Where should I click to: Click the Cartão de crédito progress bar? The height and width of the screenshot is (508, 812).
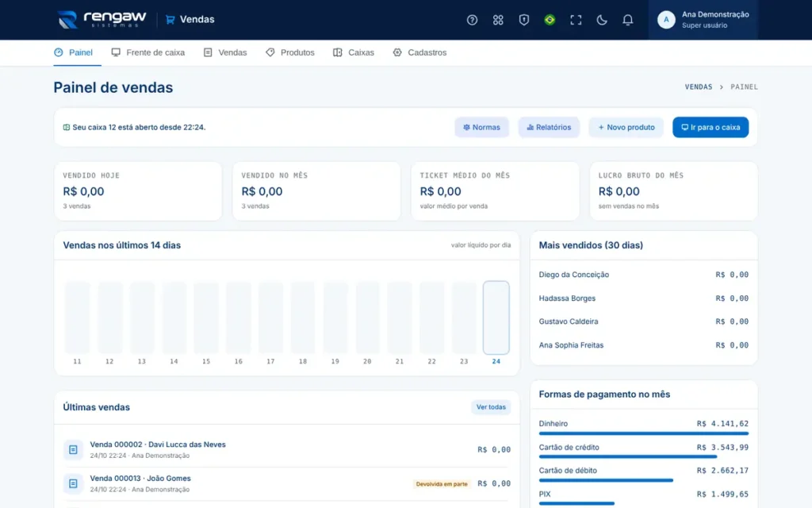644,456
